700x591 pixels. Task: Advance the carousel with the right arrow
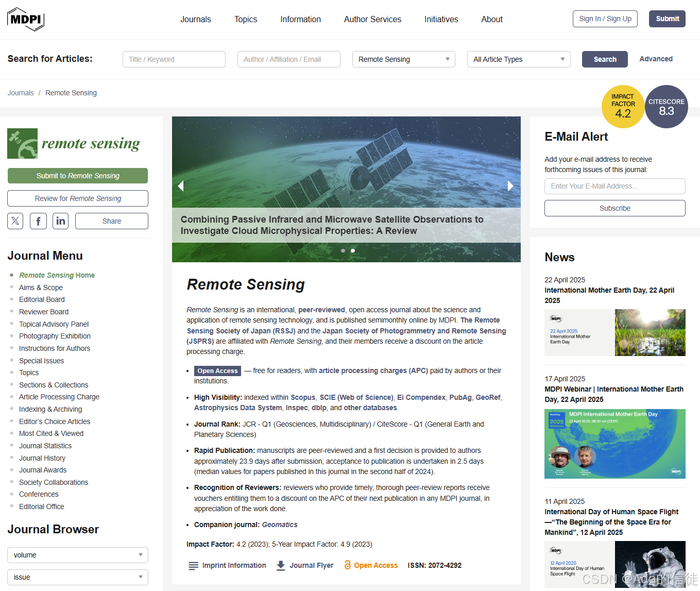pyautogui.click(x=510, y=185)
